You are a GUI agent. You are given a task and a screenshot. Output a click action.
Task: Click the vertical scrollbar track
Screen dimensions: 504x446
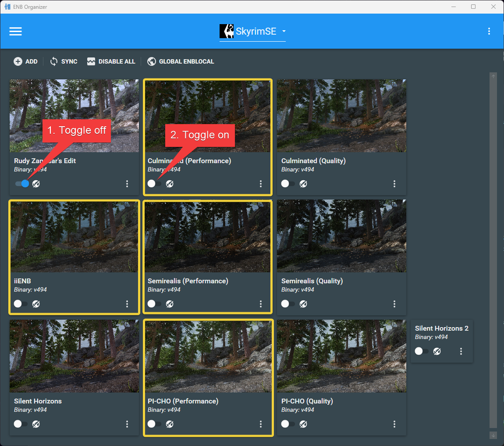[493, 254]
